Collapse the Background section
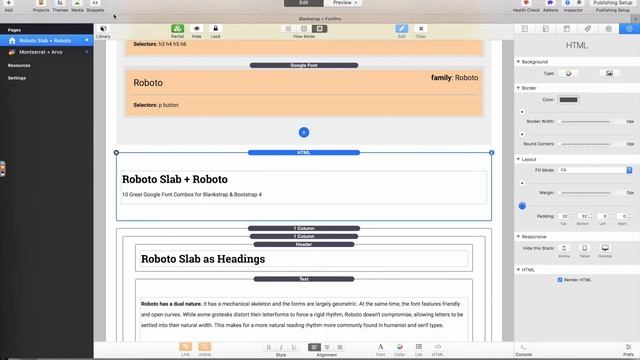The width and height of the screenshot is (640, 360). (x=518, y=62)
